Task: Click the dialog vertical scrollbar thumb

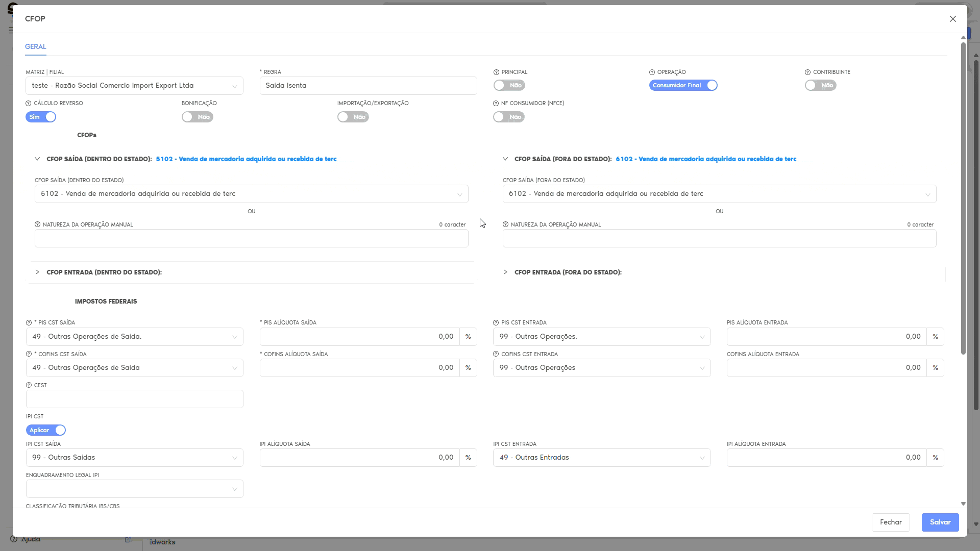Action: coord(963,198)
